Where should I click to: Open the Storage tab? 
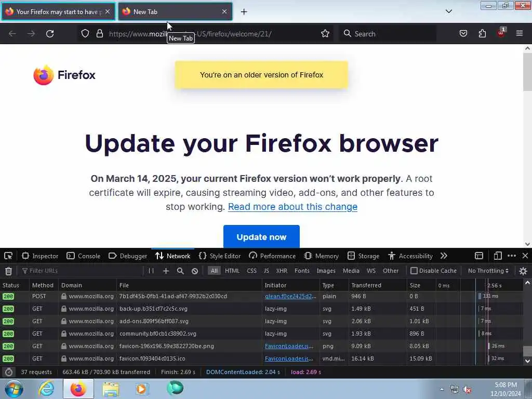(363, 256)
